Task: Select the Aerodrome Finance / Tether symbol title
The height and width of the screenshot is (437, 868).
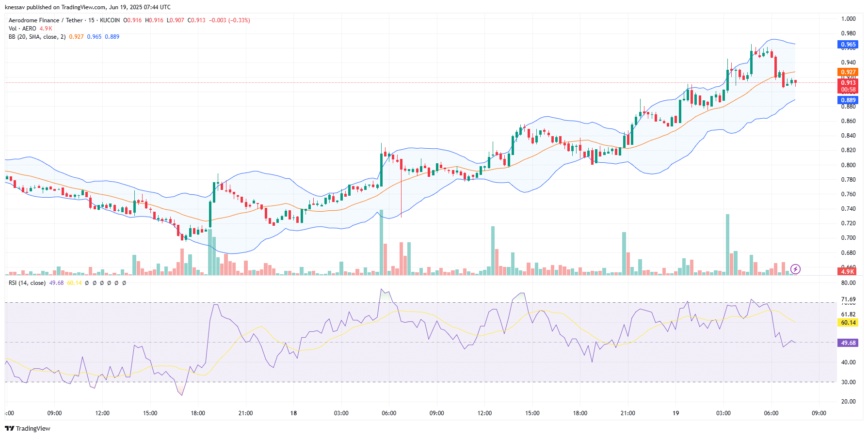Action: pos(46,20)
